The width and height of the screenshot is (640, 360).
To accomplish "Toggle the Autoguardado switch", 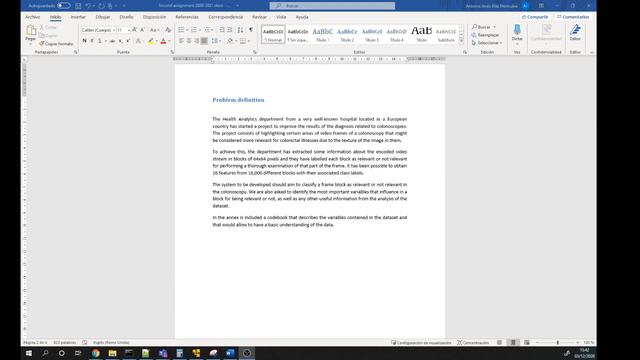I will [x=64, y=6].
